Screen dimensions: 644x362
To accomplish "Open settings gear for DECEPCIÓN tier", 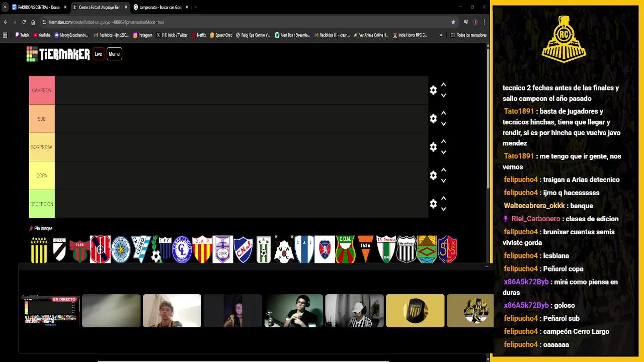I will coord(433,204).
